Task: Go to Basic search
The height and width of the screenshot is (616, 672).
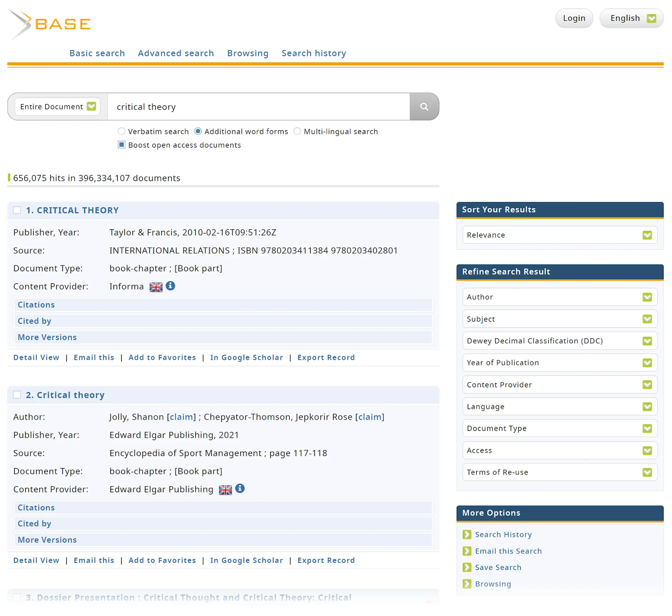Action: click(97, 53)
